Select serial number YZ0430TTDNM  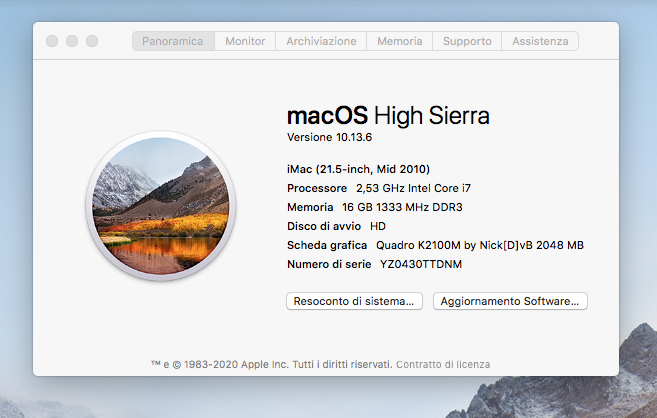[x=421, y=264]
